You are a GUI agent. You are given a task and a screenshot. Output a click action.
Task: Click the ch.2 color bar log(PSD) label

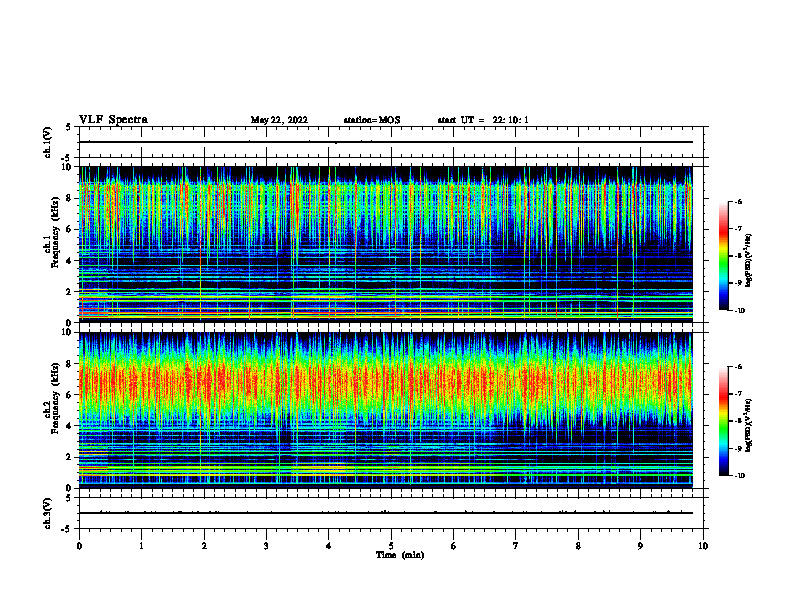click(750, 425)
